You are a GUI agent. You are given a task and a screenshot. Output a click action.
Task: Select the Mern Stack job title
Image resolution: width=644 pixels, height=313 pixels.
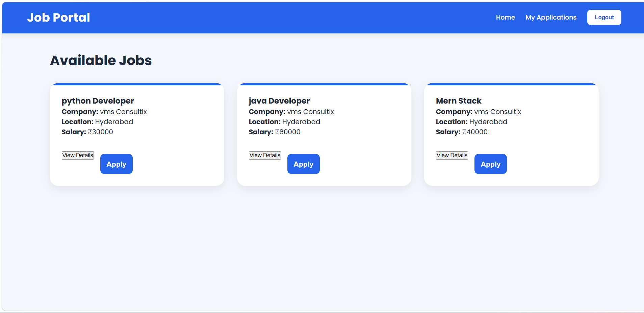pos(459,101)
